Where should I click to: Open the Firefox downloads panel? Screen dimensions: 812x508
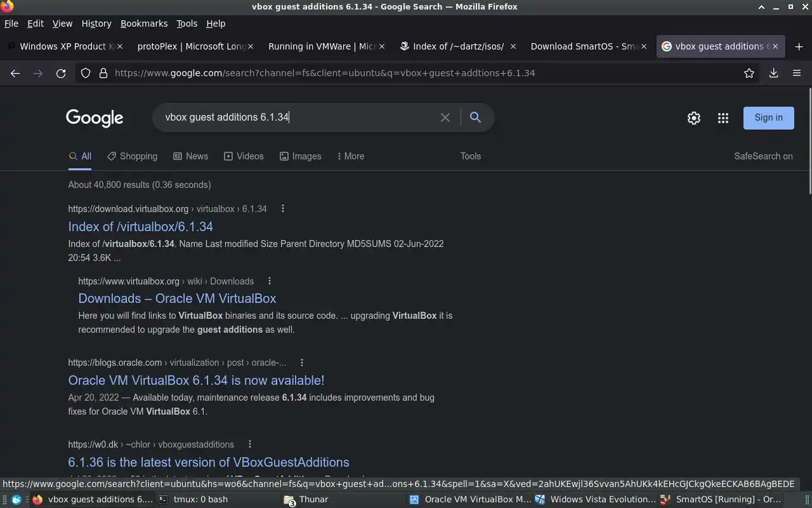(773, 73)
